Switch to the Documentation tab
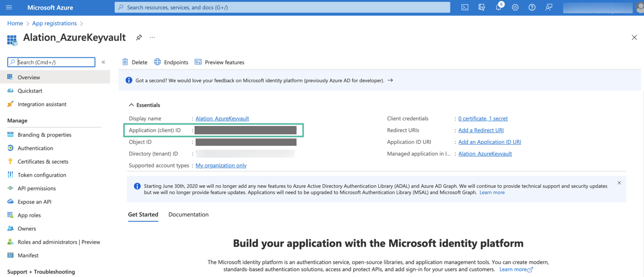 188,215
